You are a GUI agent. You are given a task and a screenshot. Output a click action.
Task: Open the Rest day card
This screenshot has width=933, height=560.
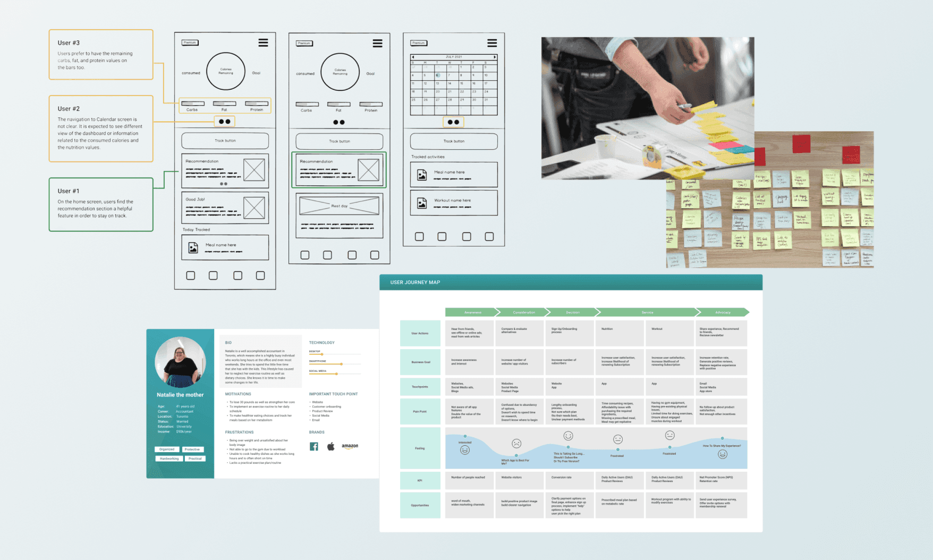(x=339, y=215)
